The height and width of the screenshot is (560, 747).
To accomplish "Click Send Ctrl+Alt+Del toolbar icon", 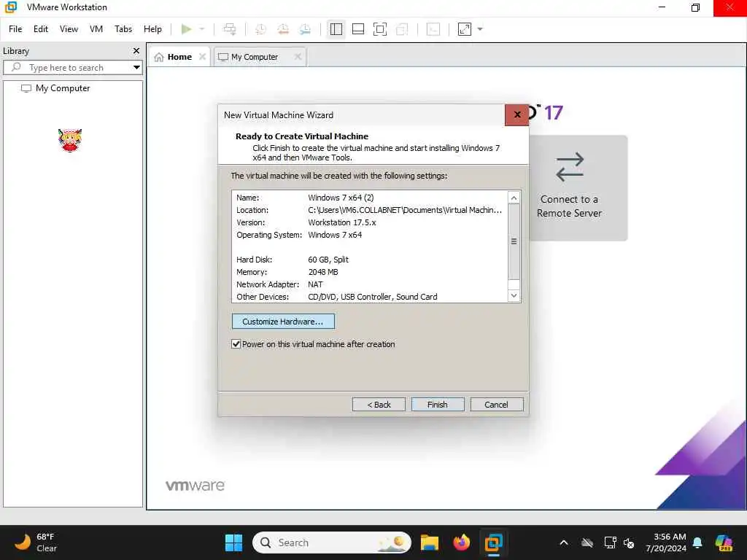I will tap(230, 29).
